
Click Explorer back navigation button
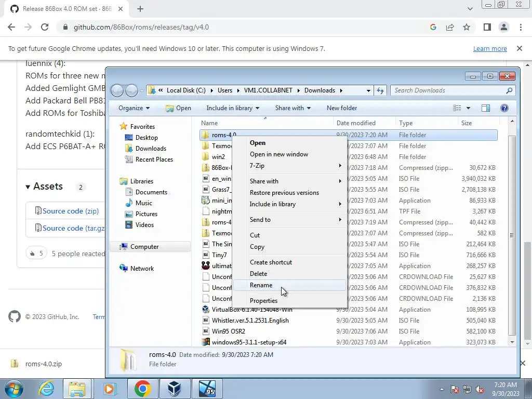[x=117, y=90]
